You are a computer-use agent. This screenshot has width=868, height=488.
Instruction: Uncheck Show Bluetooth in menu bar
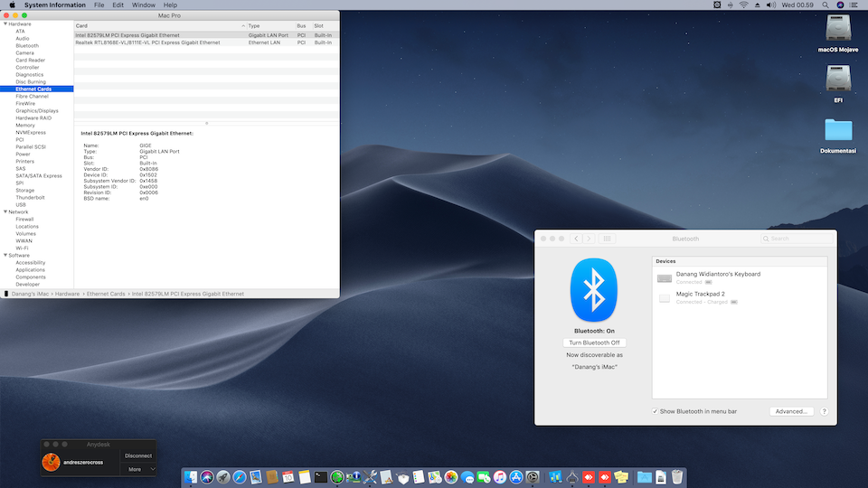pyautogui.click(x=655, y=411)
